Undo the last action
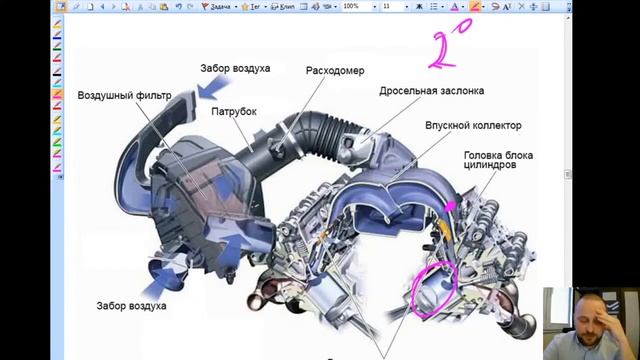The height and width of the screenshot is (360, 640). tap(179, 7)
